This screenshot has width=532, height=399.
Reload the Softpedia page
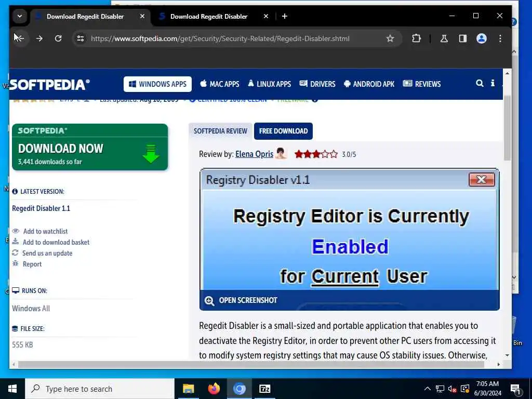[58, 38]
